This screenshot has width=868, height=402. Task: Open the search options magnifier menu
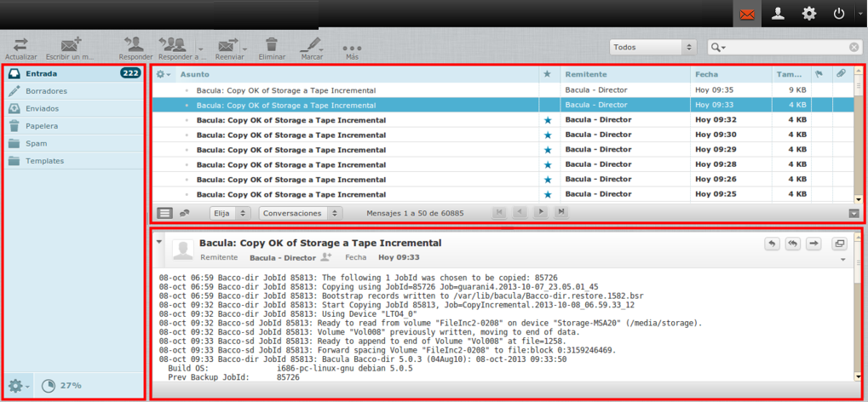click(718, 48)
